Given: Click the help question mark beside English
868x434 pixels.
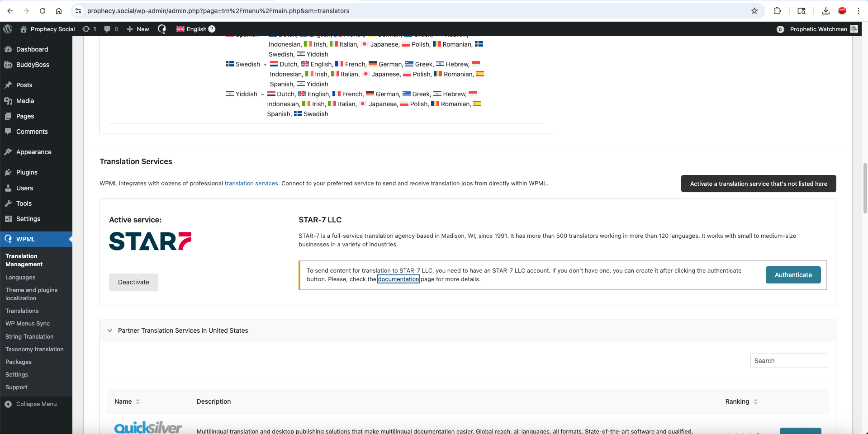Looking at the screenshot, I should pyautogui.click(x=212, y=29).
